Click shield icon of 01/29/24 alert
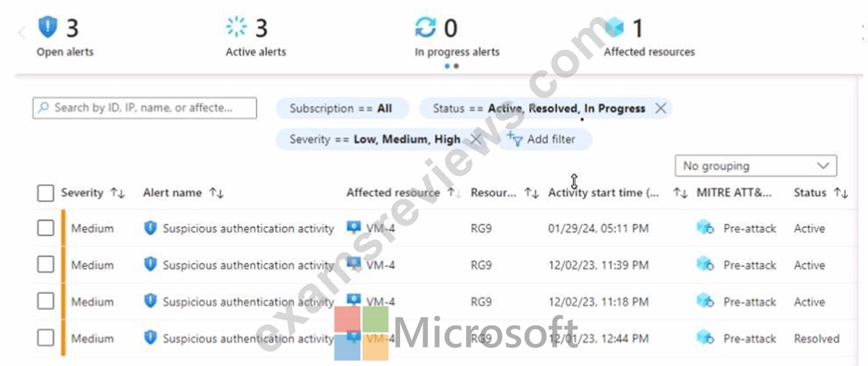This screenshot has height=366, width=868. click(x=150, y=229)
